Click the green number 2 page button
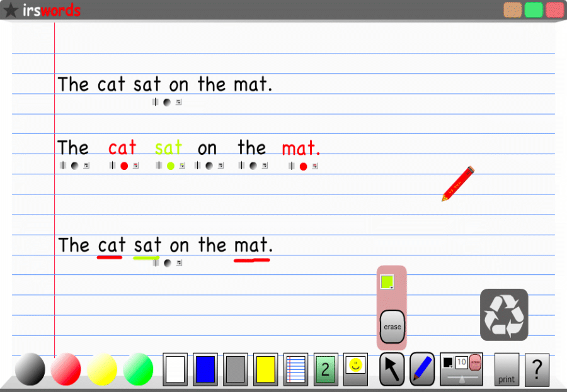 click(326, 369)
